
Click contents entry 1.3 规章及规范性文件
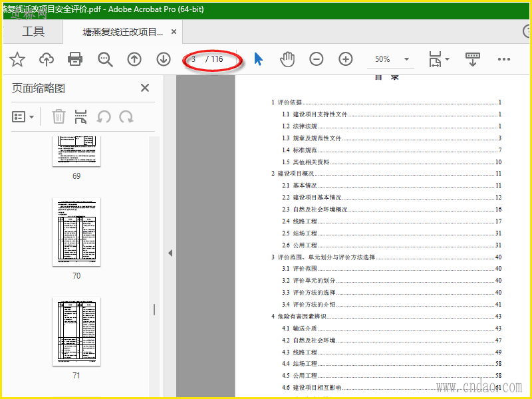pos(392,138)
